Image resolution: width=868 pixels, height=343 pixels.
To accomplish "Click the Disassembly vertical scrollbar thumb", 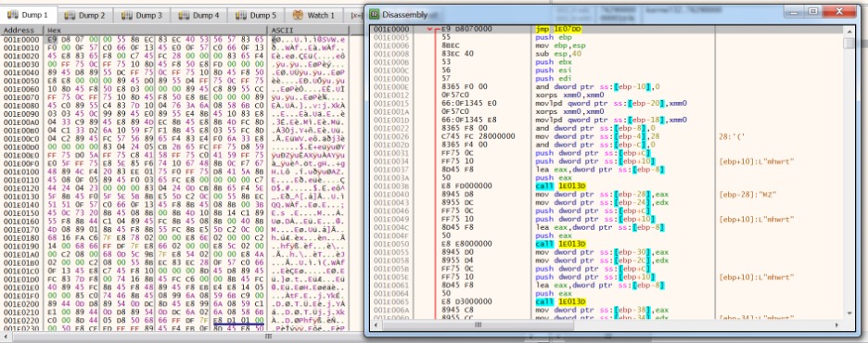I will [x=849, y=44].
